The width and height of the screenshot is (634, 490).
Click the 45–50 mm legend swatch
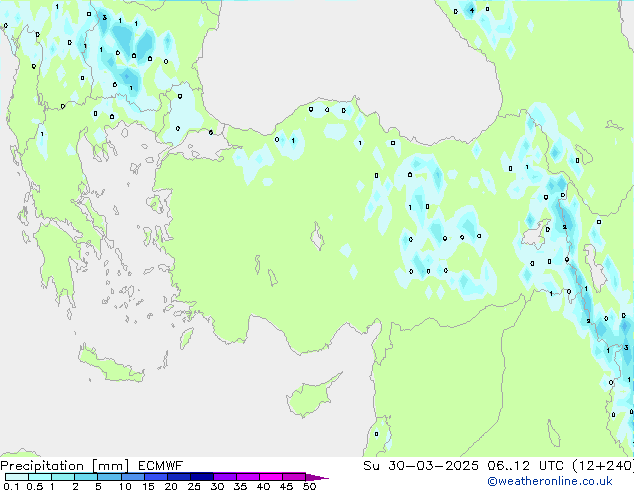294,477
